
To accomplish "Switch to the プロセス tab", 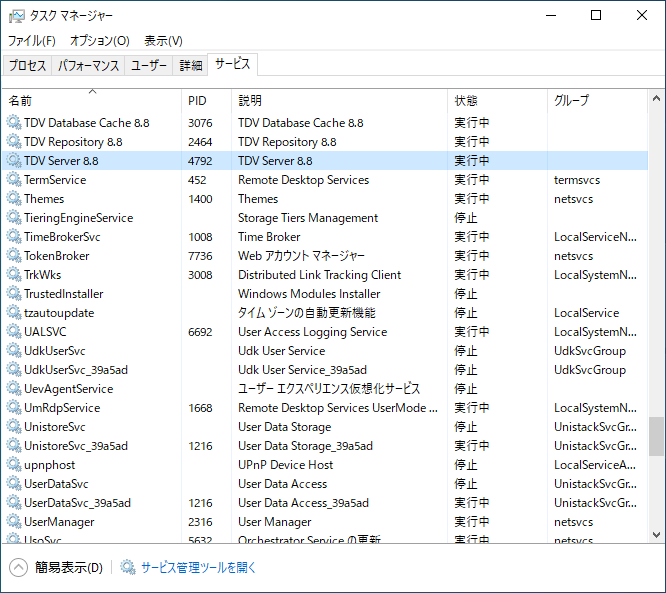I will (28, 65).
